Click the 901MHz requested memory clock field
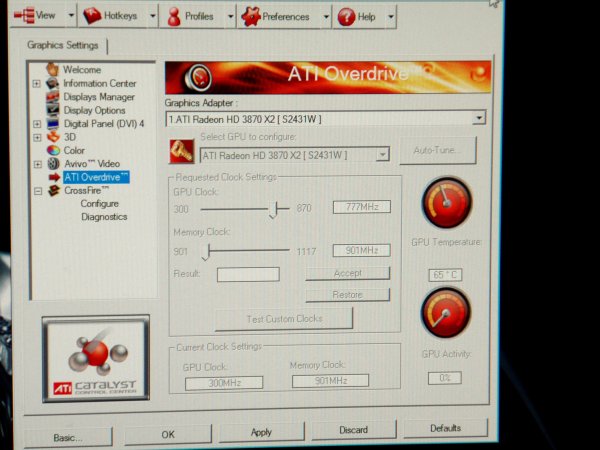This screenshot has width=600, height=450. 362,251
